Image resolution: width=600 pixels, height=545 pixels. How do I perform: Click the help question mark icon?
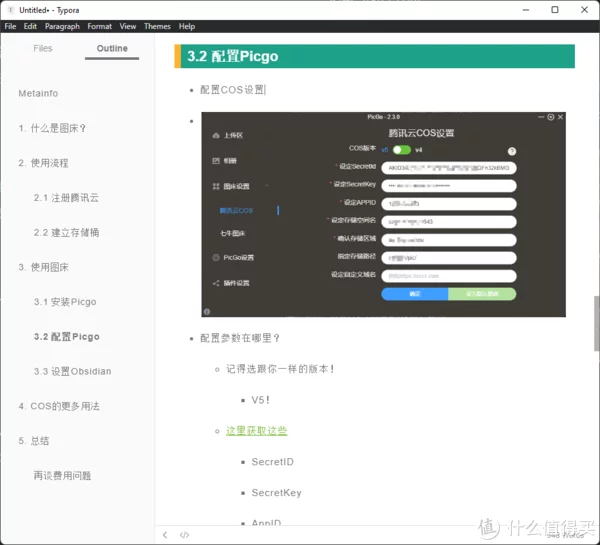pos(512,152)
